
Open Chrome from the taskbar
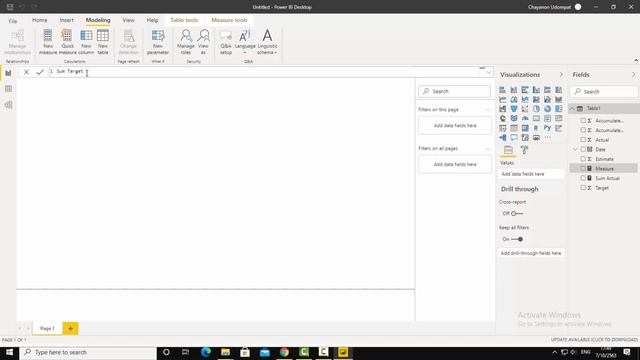[284, 352]
